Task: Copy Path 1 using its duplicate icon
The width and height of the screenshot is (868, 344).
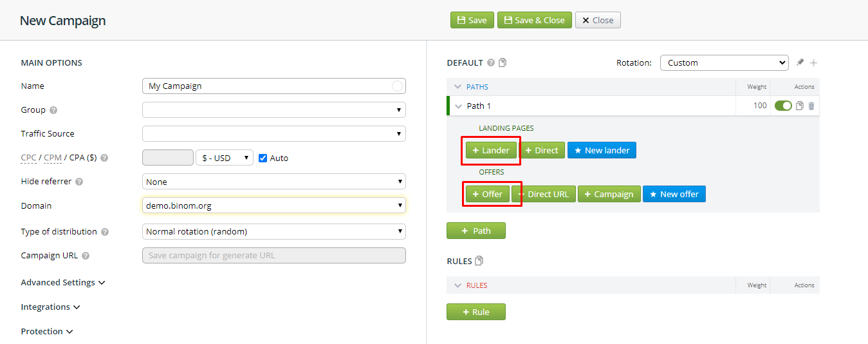Action: [800, 106]
